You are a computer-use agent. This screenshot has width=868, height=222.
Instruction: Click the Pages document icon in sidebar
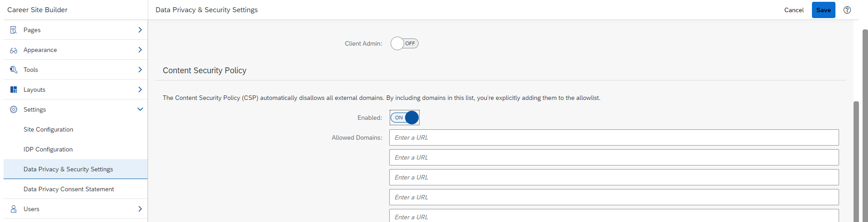point(14,30)
